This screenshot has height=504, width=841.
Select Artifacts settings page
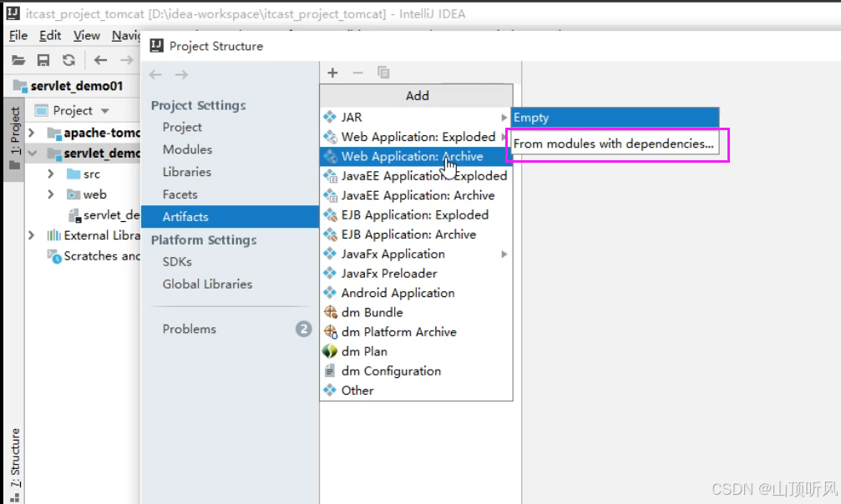pyautogui.click(x=231, y=217)
